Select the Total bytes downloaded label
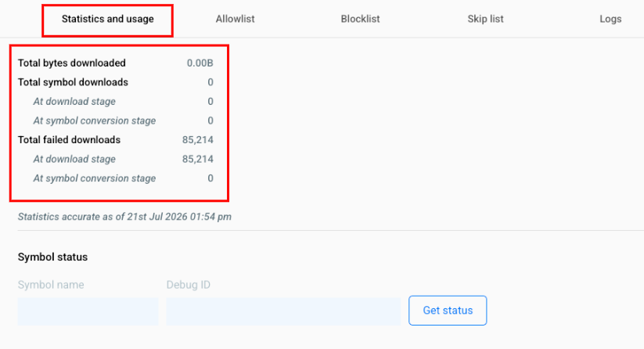The image size is (644, 349). tap(72, 63)
